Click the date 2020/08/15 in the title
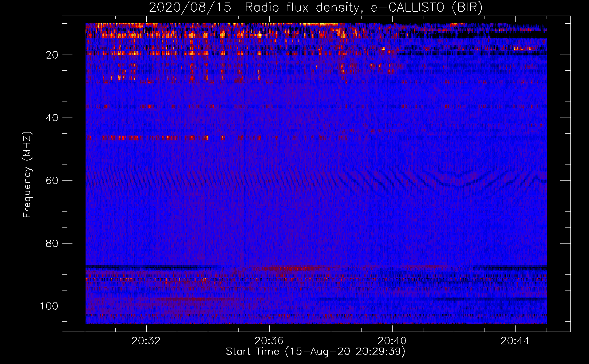 [190, 8]
